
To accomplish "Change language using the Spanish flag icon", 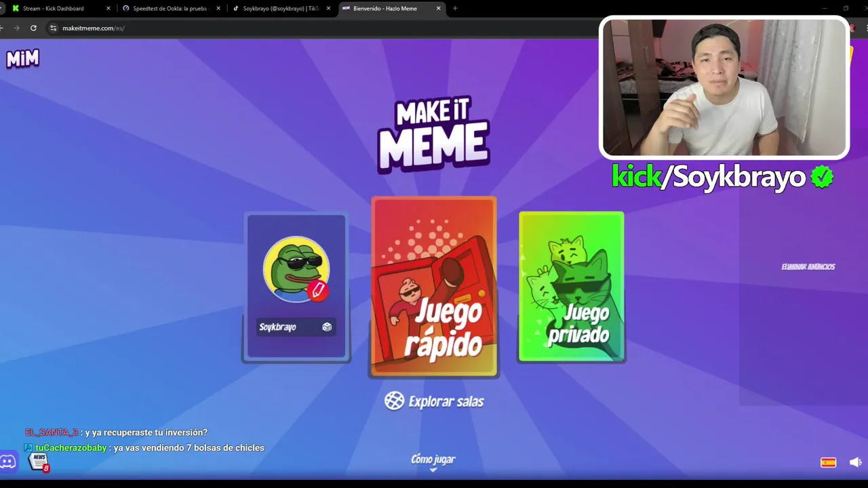I will click(x=828, y=462).
